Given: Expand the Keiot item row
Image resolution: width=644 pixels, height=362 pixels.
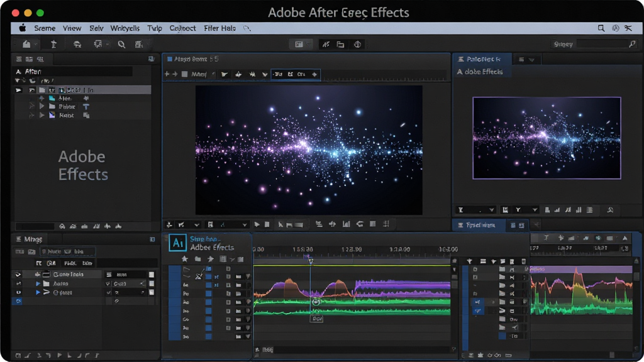Looking at the screenshot, I should coord(42,116).
